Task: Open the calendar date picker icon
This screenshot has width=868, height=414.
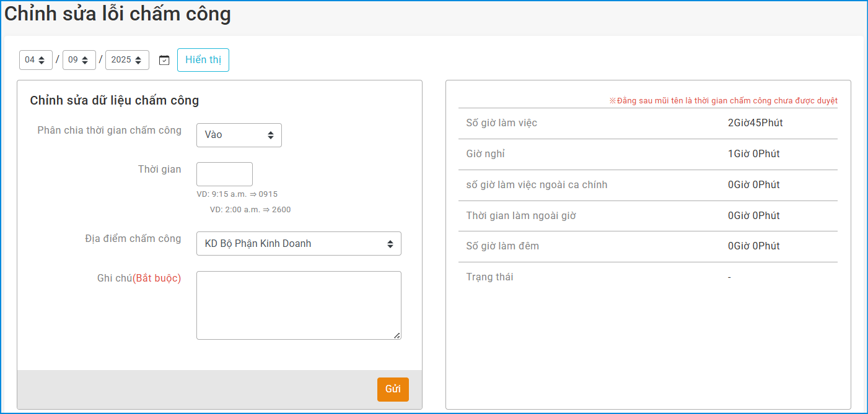Action: click(x=164, y=60)
